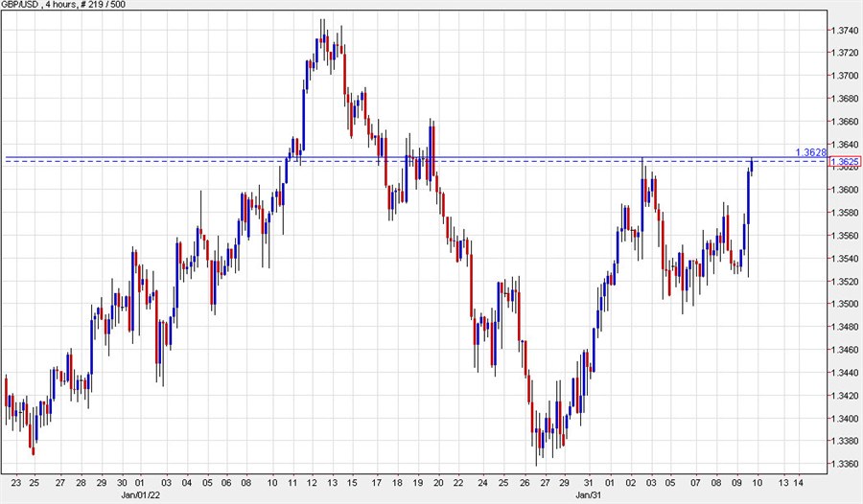863x504 pixels.
Task: Click the 1.3520 price axis label
Action: 844,282
